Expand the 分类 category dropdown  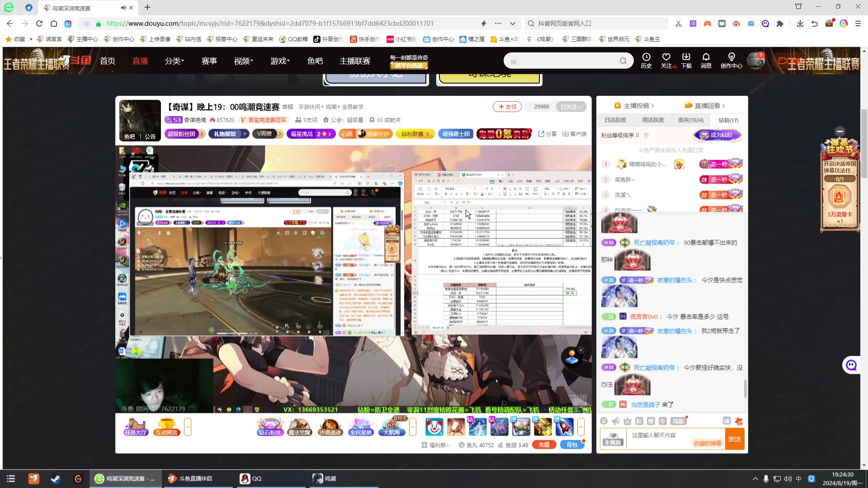point(175,61)
